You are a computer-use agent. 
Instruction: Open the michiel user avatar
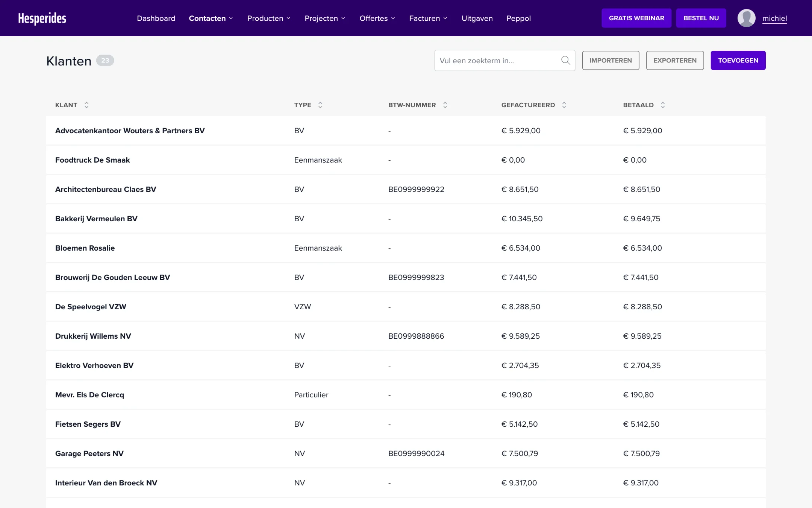746,18
